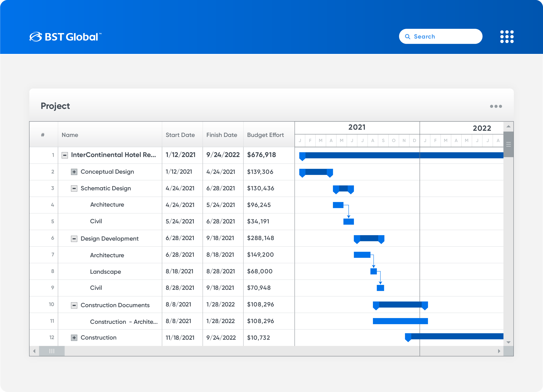The width and height of the screenshot is (543, 392).
Task: Click the 8/28/2021 start date in row 9
Action: (x=180, y=288)
